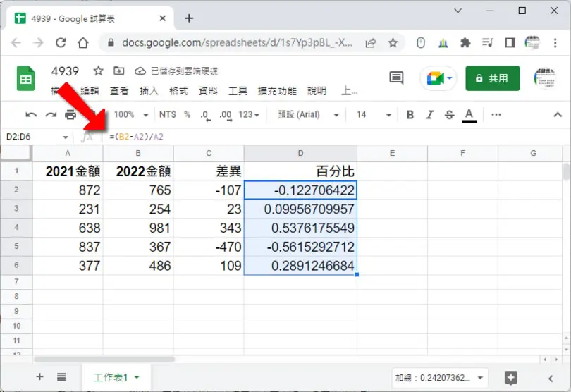This screenshot has width=571, height=392.
Task: Click the NT$ currency format button
Action: click(x=168, y=115)
